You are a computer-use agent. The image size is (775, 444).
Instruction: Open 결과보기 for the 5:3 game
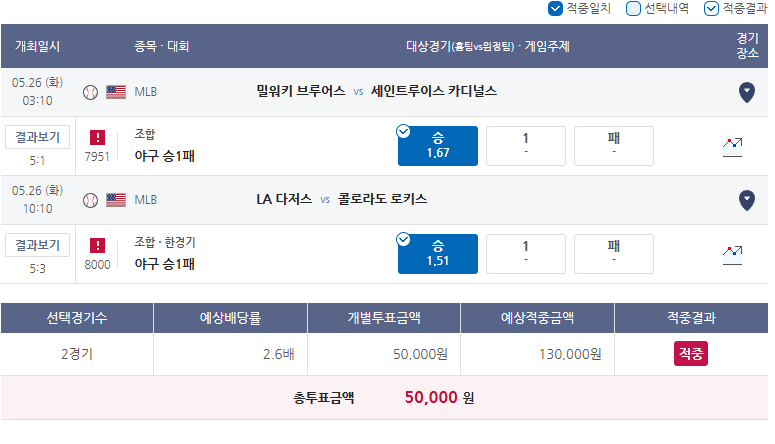[x=38, y=245]
